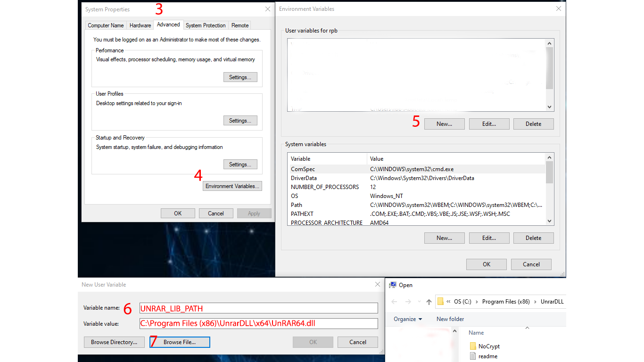Click OK in System Properties
The width and height of the screenshot is (644, 362).
click(178, 214)
